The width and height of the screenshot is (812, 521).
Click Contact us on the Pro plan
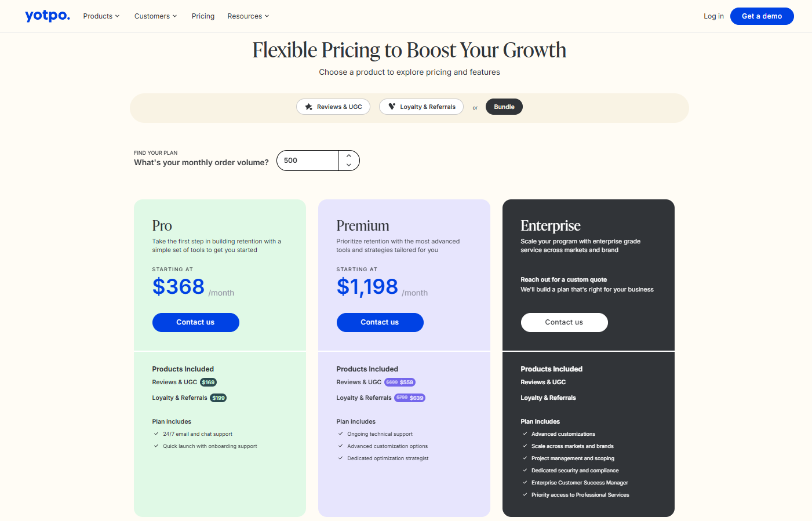(195, 322)
